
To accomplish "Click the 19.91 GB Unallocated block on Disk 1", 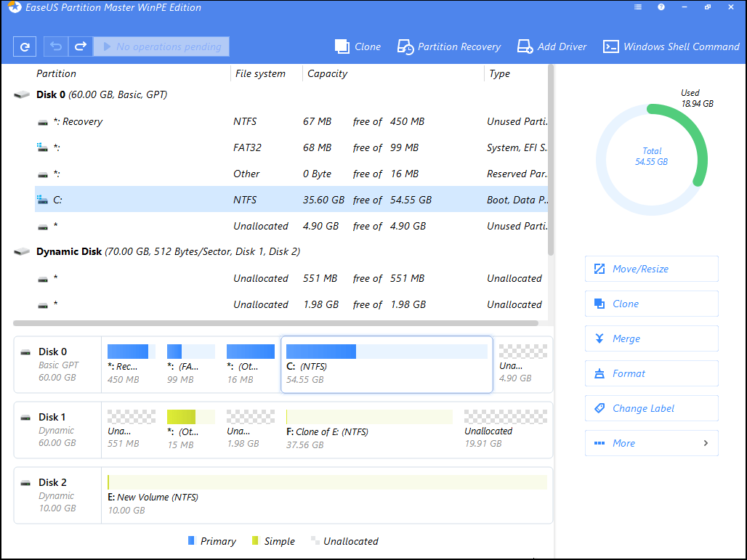I will click(x=506, y=430).
